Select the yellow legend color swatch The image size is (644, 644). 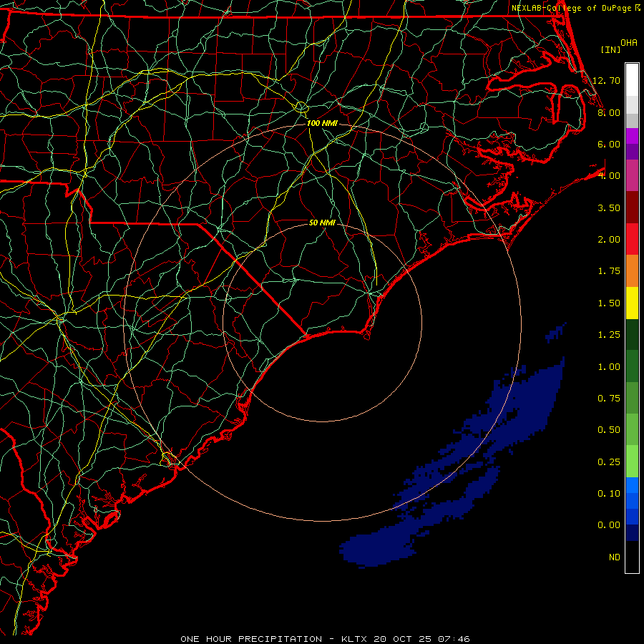coord(632,303)
